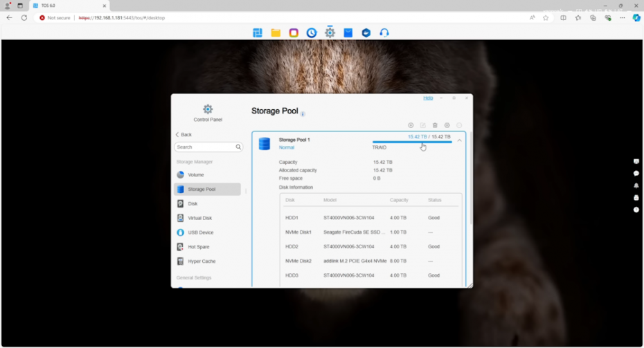Screen dimensions: 644x348
Task: Open the question mark help icon on right edge
Action: pyautogui.click(x=636, y=210)
